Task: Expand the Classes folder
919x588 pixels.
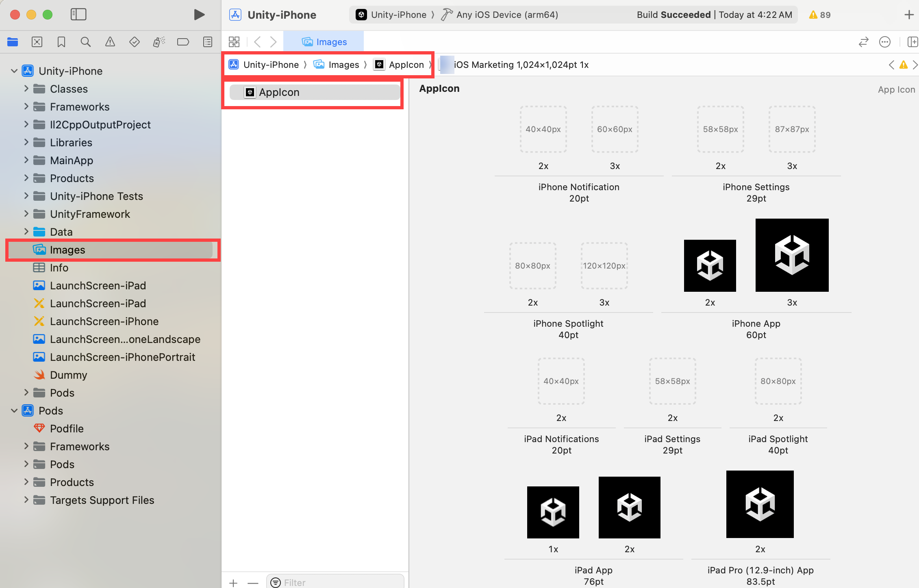Action: (x=26, y=89)
